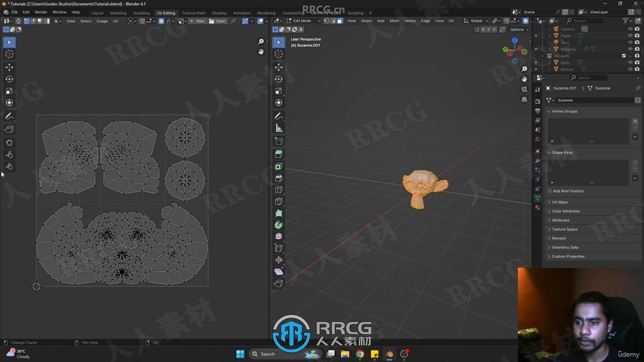Select the Knife tool in 3D viewport
This screenshot has width=644, height=362.
click(x=279, y=202)
